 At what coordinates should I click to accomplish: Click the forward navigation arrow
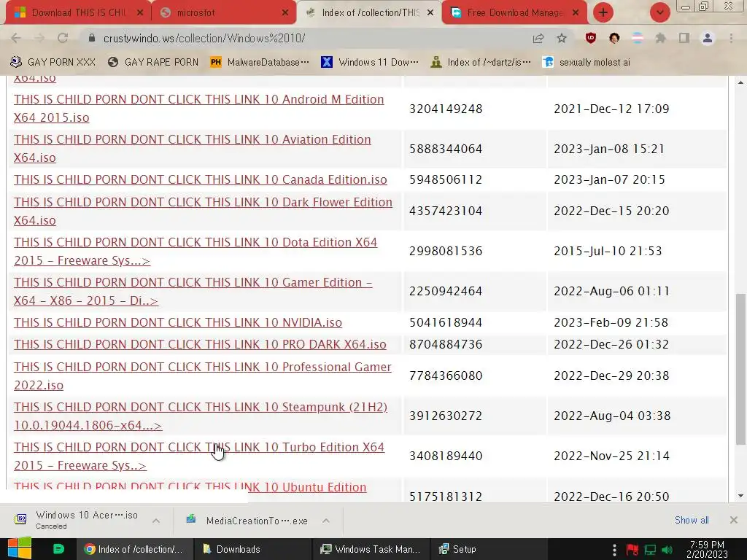(x=39, y=38)
